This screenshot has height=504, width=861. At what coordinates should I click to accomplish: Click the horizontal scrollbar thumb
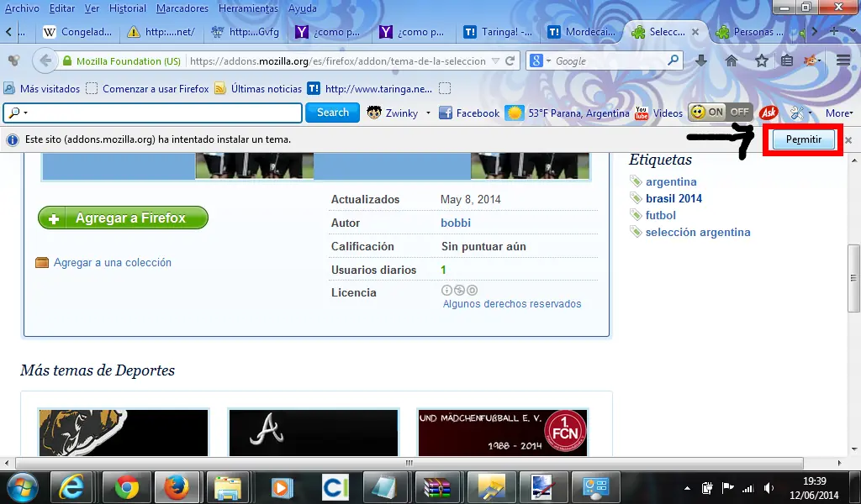[x=409, y=463]
